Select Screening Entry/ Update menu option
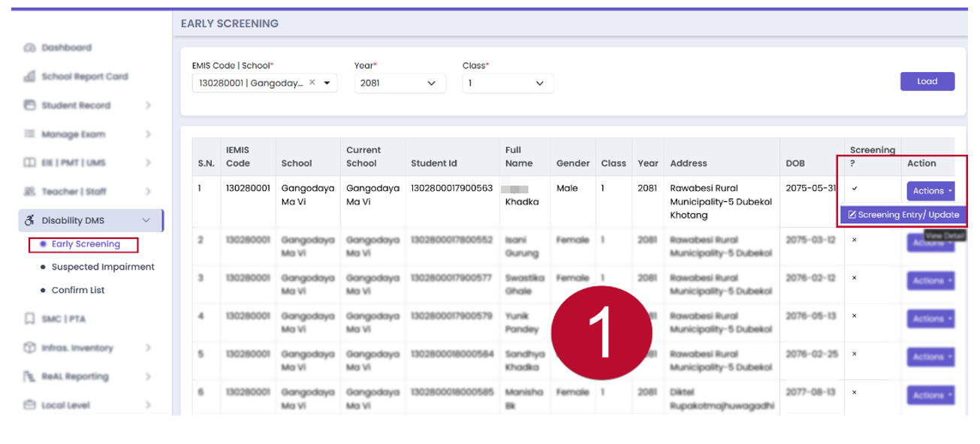This screenshot has width=980, height=444. [x=903, y=215]
